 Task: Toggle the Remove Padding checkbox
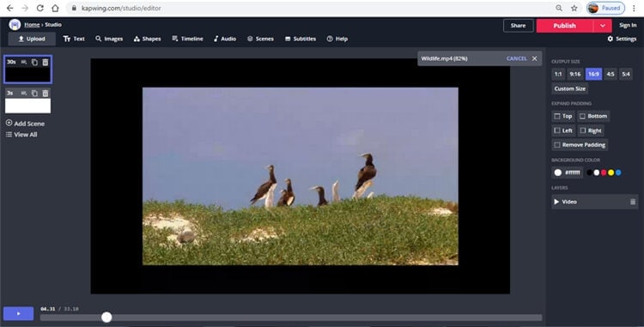point(557,145)
